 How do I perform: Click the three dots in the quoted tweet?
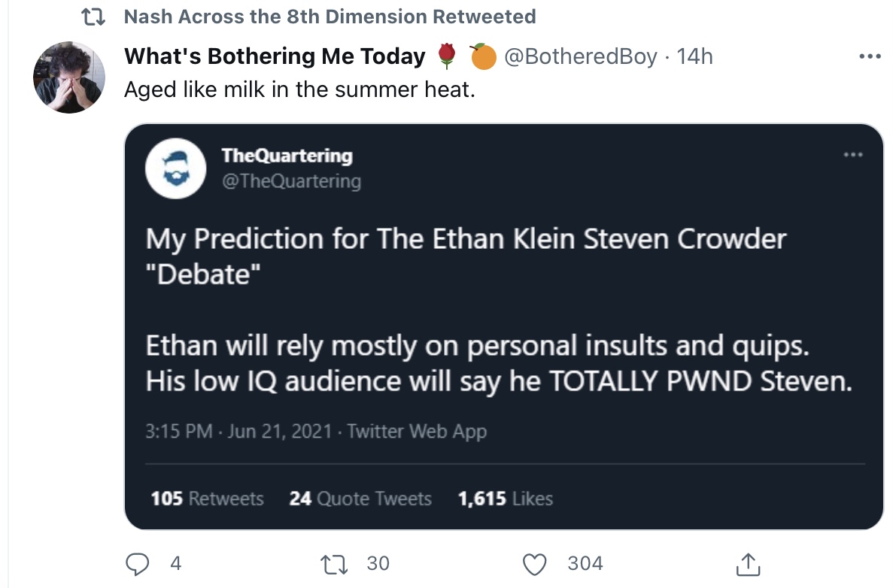pyautogui.click(x=852, y=154)
